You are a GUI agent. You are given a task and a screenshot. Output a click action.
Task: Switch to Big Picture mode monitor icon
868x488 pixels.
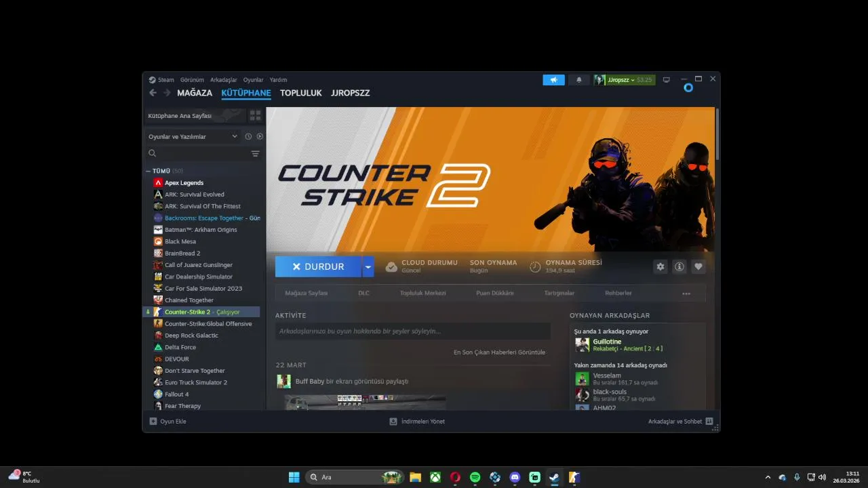pyautogui.click(x=667, y=80)
